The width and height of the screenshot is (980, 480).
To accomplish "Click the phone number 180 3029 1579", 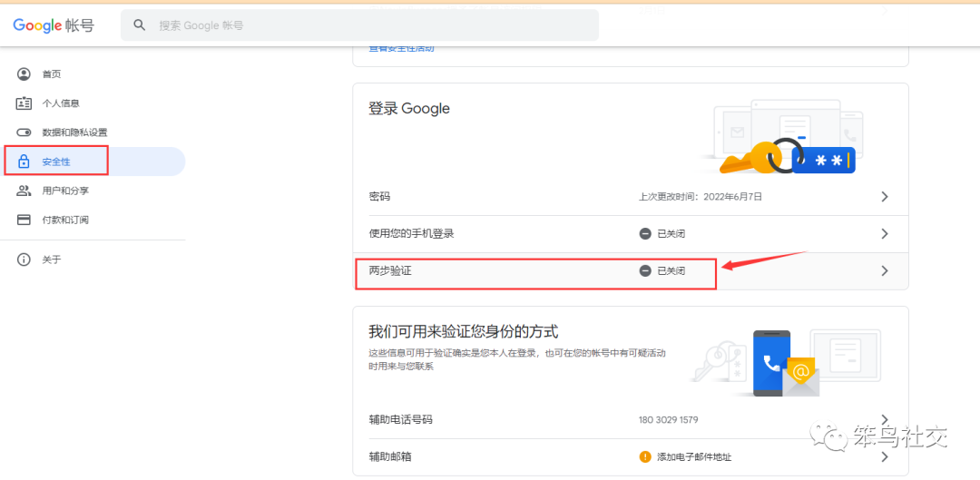I will (668, 419).
